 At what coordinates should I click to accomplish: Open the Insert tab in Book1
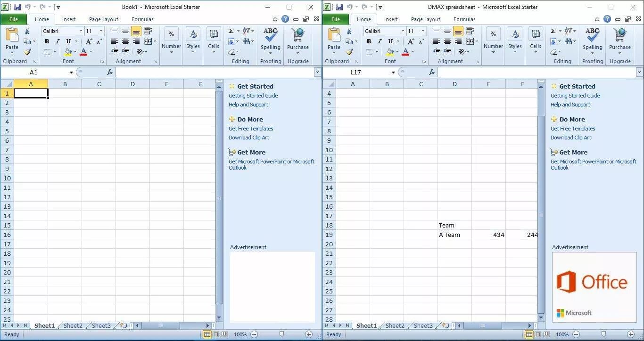69,19
